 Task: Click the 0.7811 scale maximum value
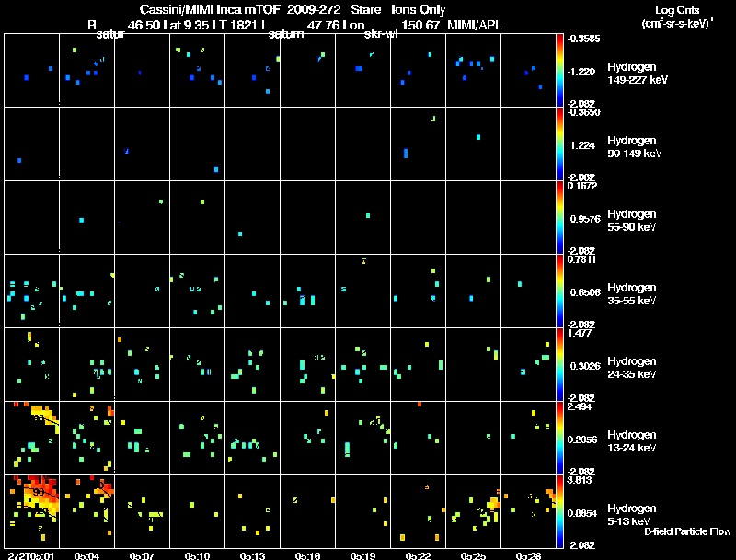point(582,259)
